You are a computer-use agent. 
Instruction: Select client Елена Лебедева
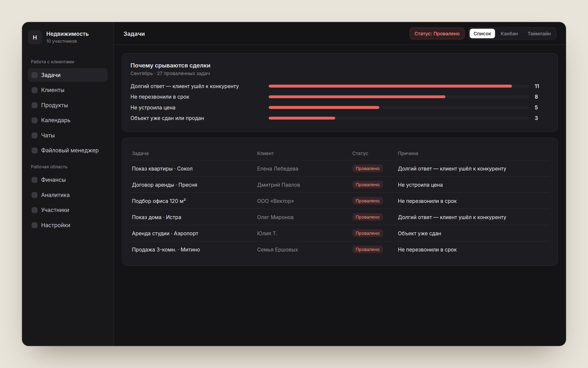pyautogui.click(x=278, y=169)
